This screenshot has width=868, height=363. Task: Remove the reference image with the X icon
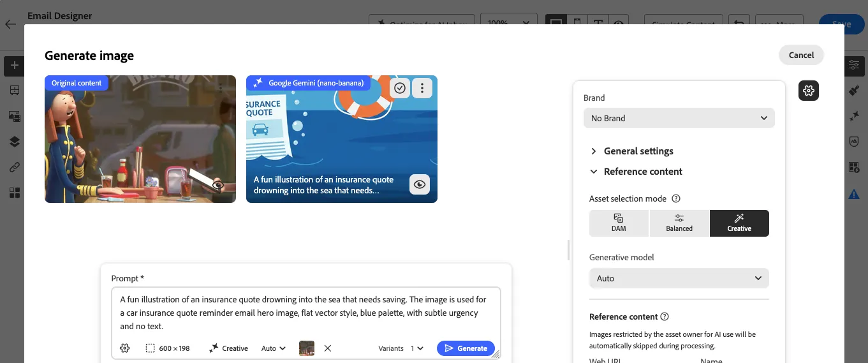click(328, 348)
